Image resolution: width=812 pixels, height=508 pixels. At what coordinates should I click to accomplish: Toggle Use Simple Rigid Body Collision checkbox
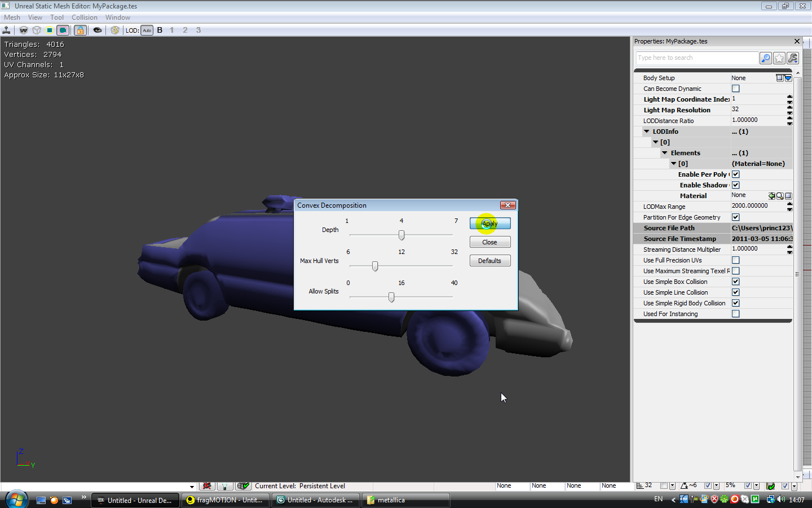(x=736, y=303)
